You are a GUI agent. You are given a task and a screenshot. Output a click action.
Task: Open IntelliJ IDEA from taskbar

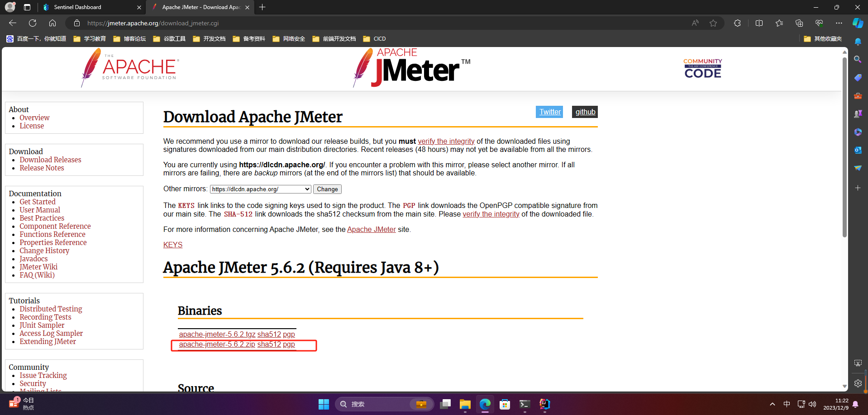click(544, 404)
